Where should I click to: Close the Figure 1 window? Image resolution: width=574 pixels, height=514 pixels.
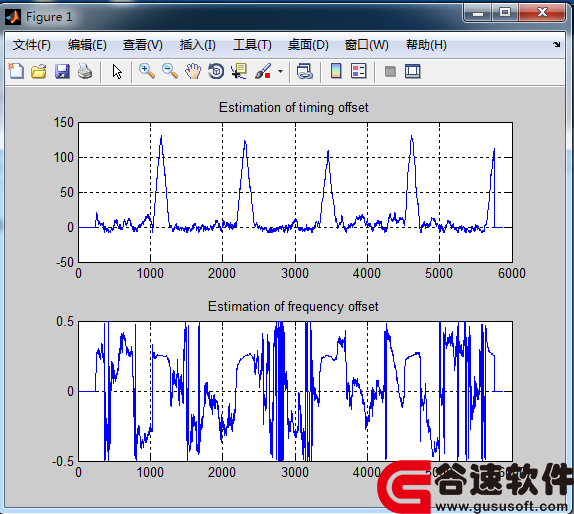pyautogui.click(x=542, y=13)
